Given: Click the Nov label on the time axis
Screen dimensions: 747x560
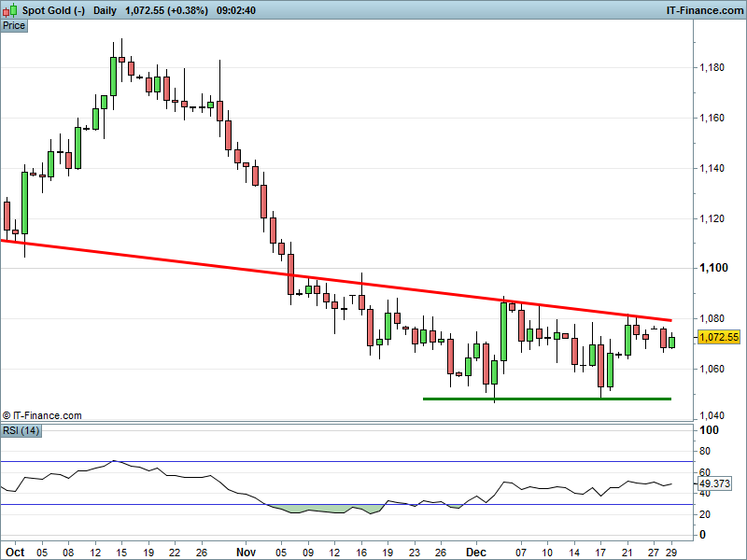Looking at the screenshot, I should pos(246,552).
